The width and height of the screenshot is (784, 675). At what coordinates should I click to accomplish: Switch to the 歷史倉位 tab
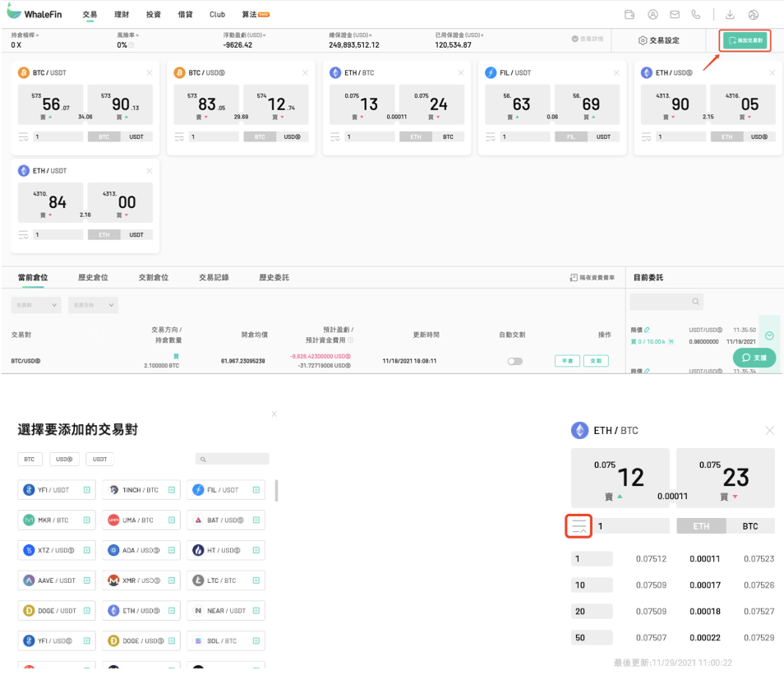tap(93, 278)
